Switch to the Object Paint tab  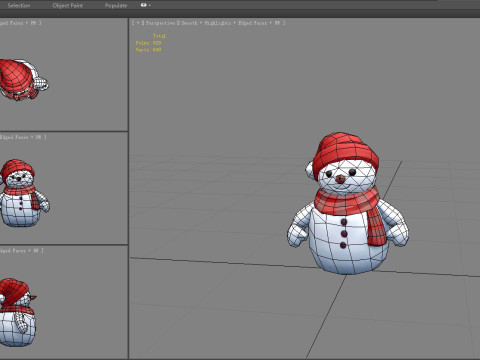(x=68, y=5)
